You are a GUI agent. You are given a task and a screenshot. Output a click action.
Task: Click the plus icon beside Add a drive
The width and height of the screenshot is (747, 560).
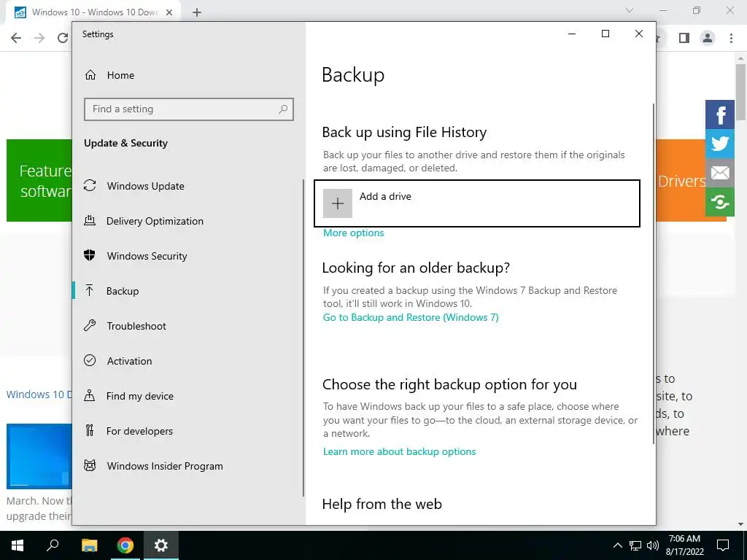click(338, 203)
